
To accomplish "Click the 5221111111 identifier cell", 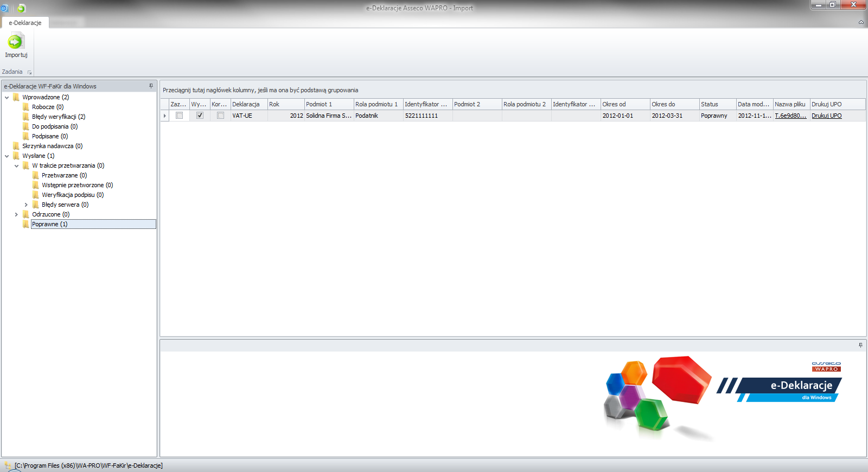I will pos(427,116).
